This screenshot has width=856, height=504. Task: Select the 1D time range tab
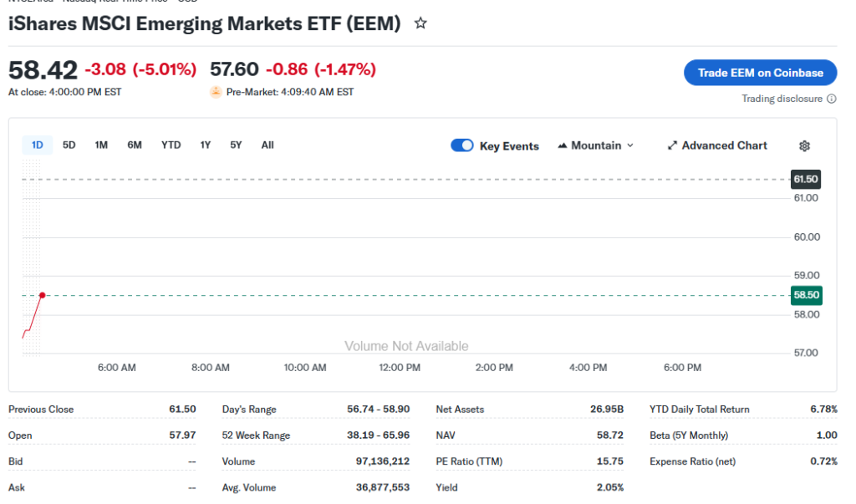click(38, 145)
